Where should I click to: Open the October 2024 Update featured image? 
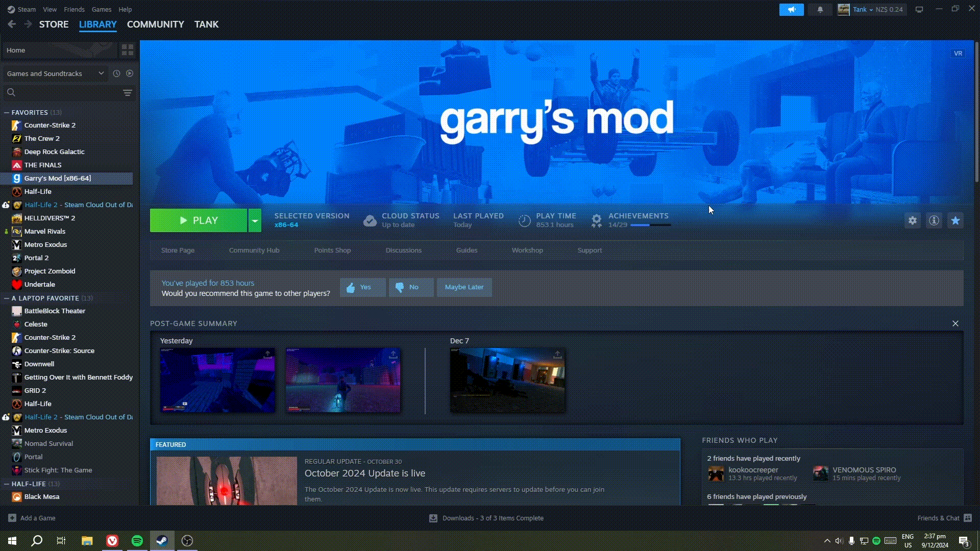click(227, 481)
